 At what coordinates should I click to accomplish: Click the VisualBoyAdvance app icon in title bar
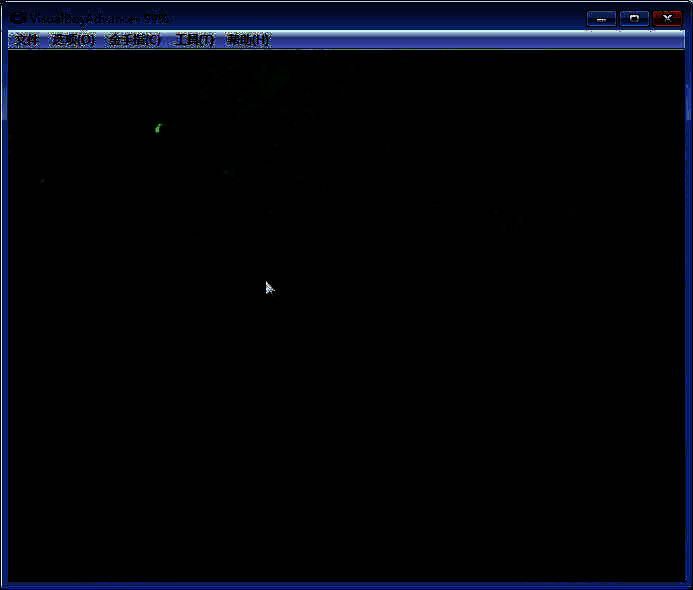17,18
